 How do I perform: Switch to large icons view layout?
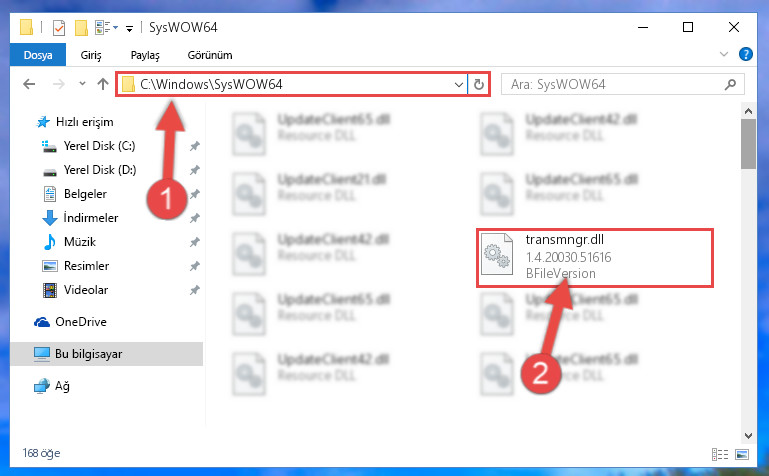pos(742,454)
